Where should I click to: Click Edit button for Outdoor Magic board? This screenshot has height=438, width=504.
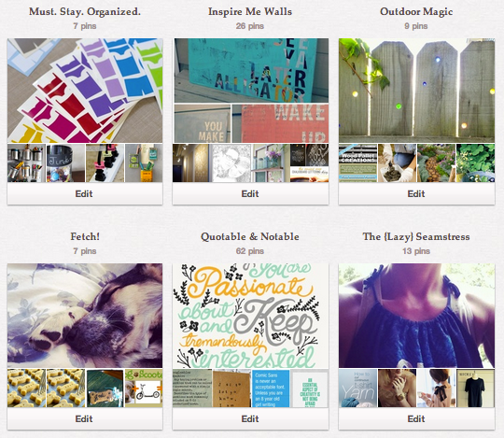point(416,193)
